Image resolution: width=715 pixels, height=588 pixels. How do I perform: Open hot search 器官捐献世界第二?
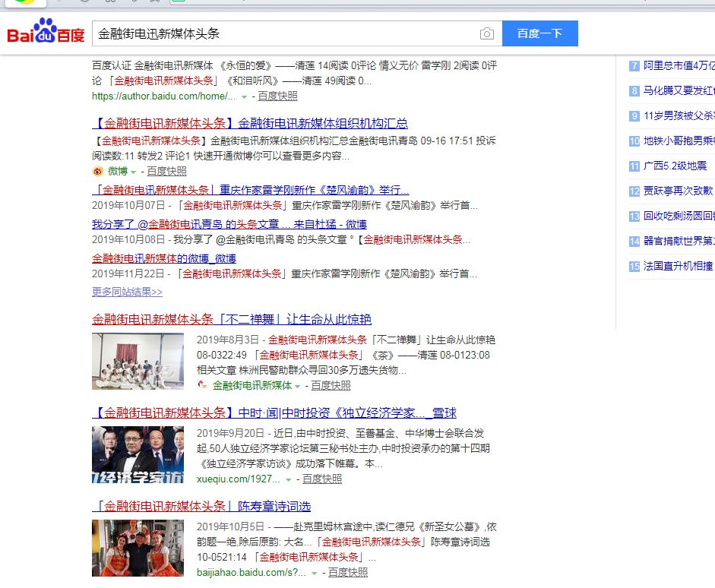(x=679, y=241)
